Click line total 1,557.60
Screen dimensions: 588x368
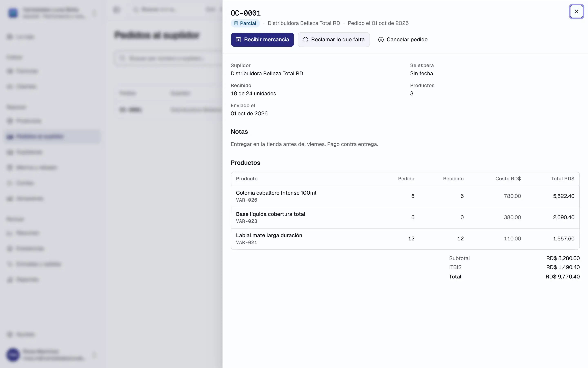[564, 239]
